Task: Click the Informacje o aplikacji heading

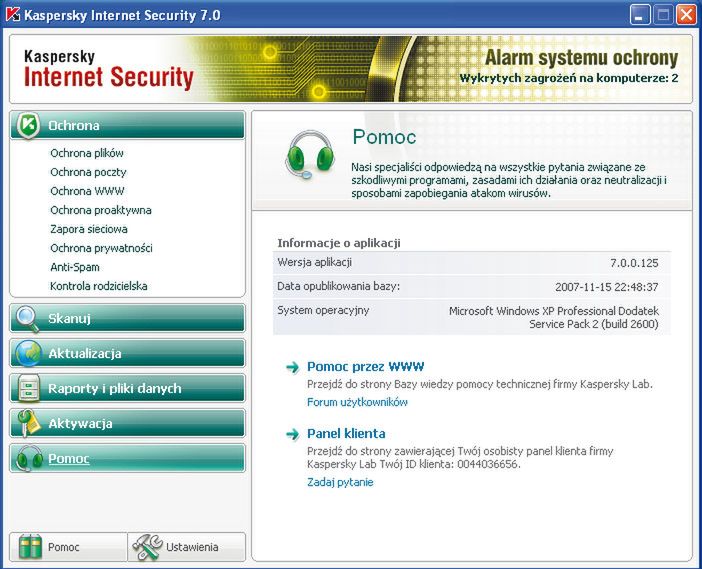Action: 338,243
